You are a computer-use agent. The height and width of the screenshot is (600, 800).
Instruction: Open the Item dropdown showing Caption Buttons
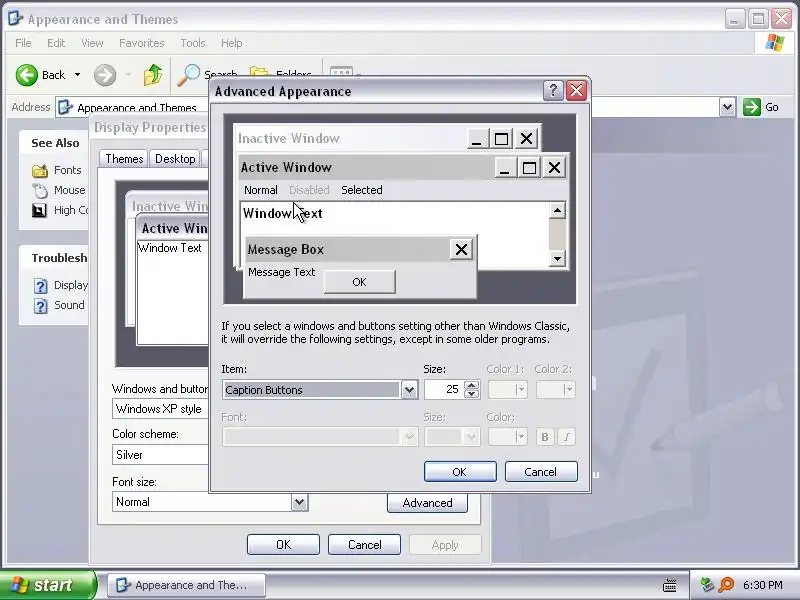[x=409, y=390]
